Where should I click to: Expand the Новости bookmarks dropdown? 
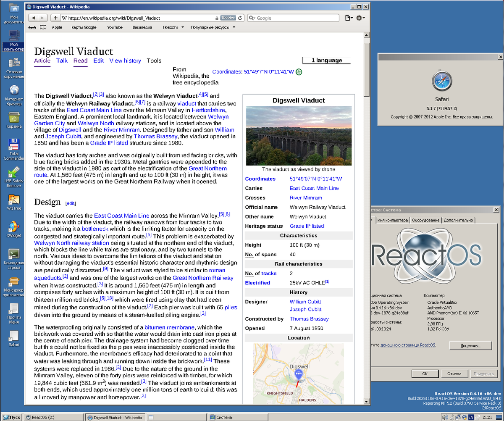[x=173, y=26]
